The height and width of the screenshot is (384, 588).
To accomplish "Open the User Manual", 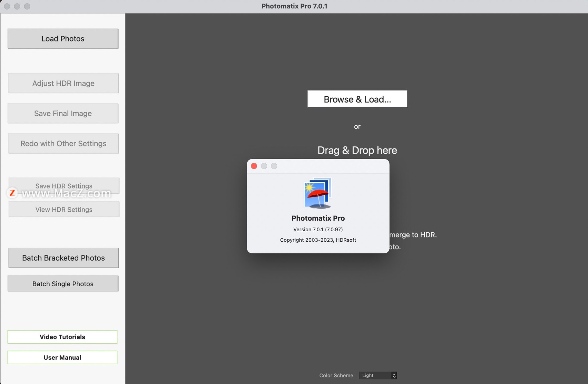I will click(x=62, y=357).
